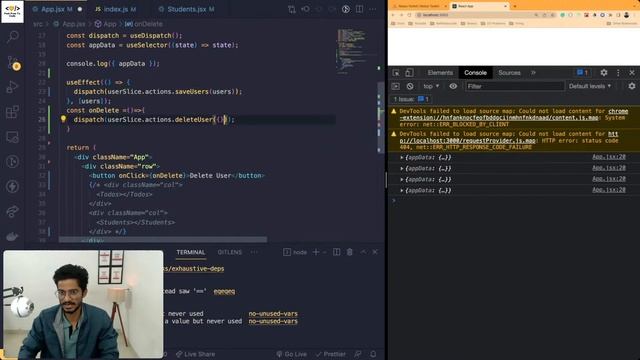Open App.jsx:20 source link of first log
Screen dimensions: 640x360
tap(609, 157)
